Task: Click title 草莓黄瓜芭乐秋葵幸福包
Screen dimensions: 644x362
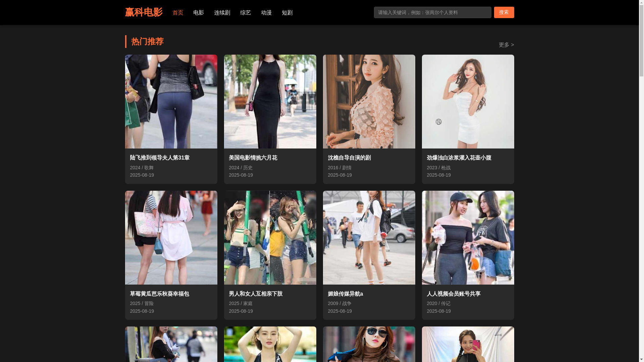Action: point(160,294)
